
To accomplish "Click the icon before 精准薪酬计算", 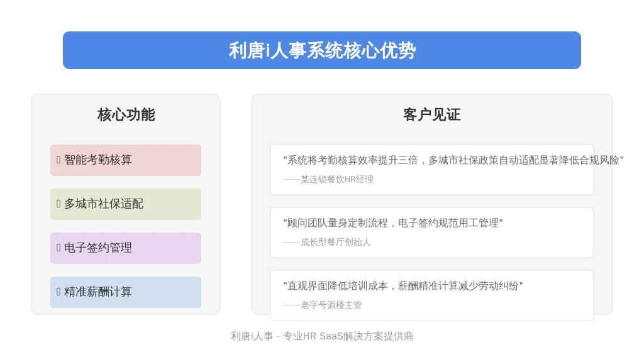I will [58, 292].
